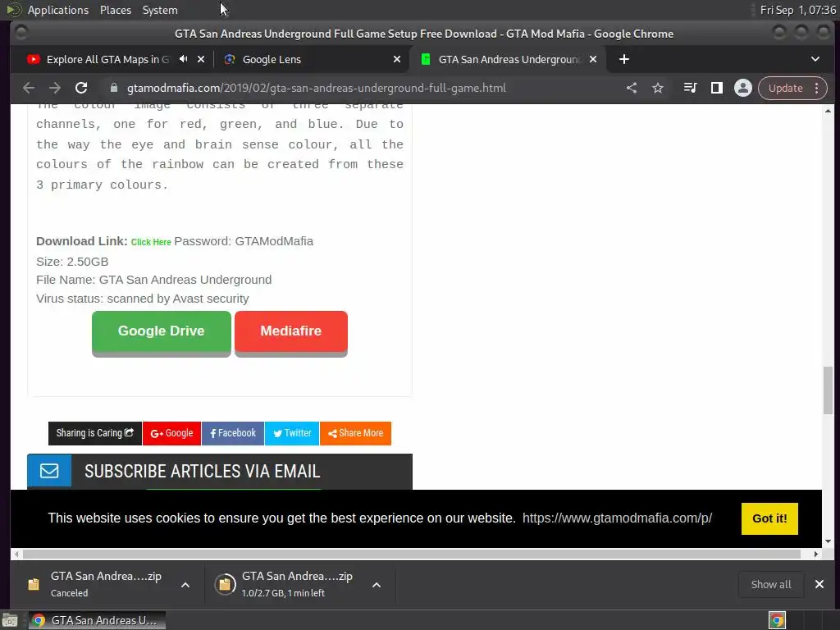Image resolution: width=840 pixels, height=630 pixels.
Task: Open Chrome three-dot menu
Action: pyautogui.click(x=816, y=88)
